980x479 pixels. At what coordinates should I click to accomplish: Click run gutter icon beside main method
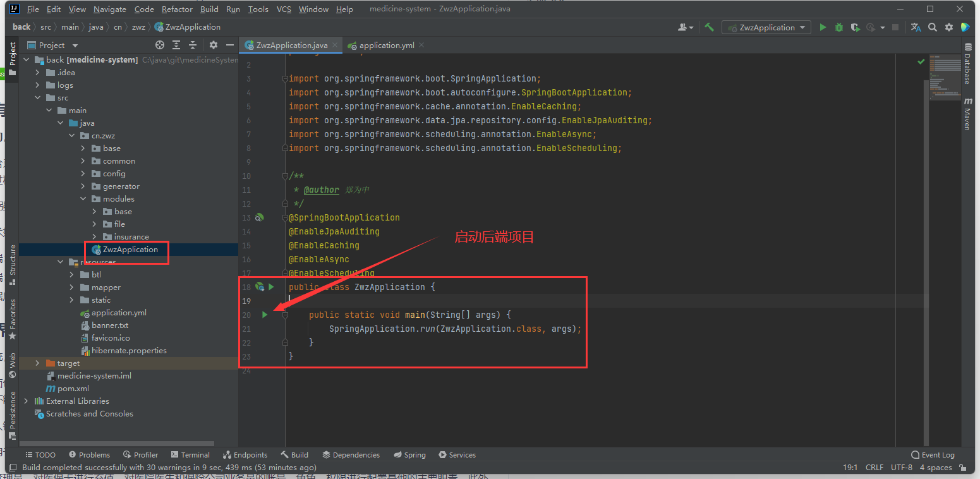pos(265,315)
